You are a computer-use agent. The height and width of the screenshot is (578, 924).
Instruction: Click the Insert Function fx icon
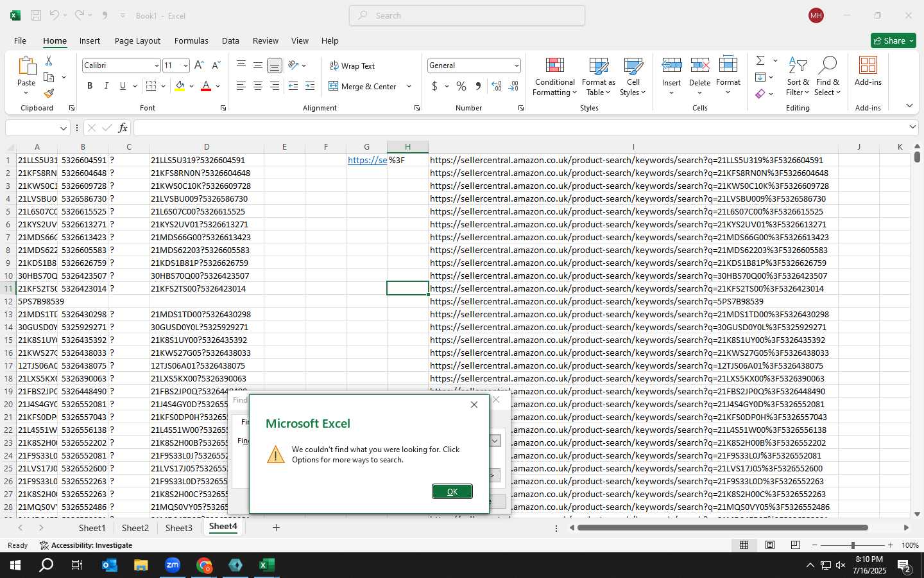click(123, 128)
